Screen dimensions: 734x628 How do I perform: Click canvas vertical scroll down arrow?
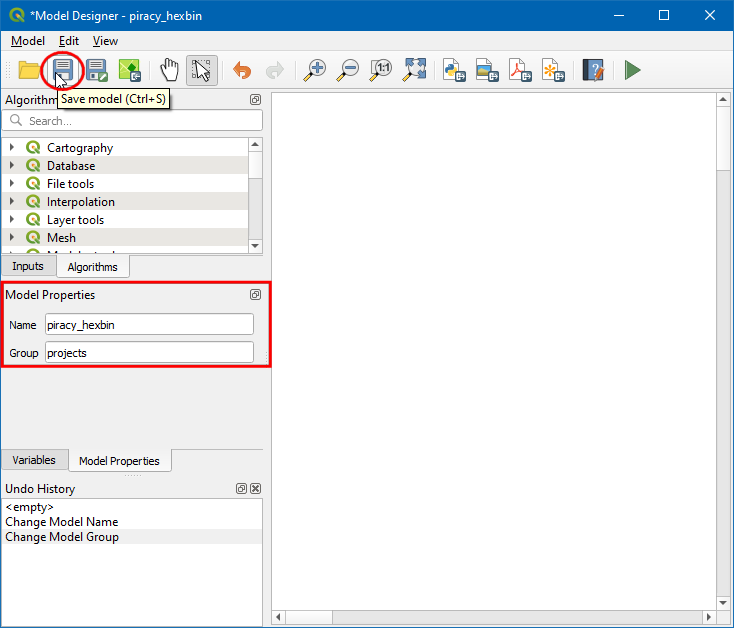click(x=723, y=603)
